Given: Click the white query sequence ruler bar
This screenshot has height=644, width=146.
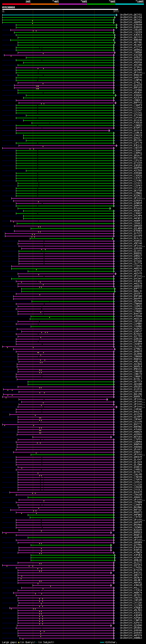Looking at the screenshot, I should pos(60,10).
